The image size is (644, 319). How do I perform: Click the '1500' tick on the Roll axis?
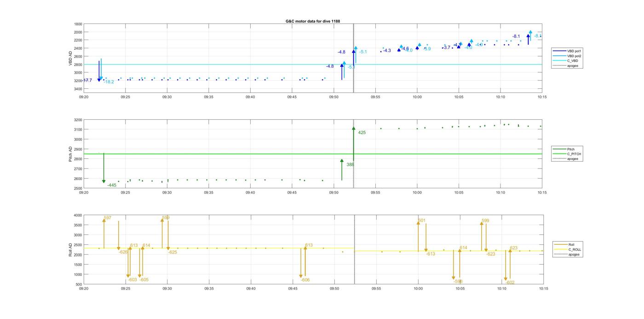tap(78, 265)
